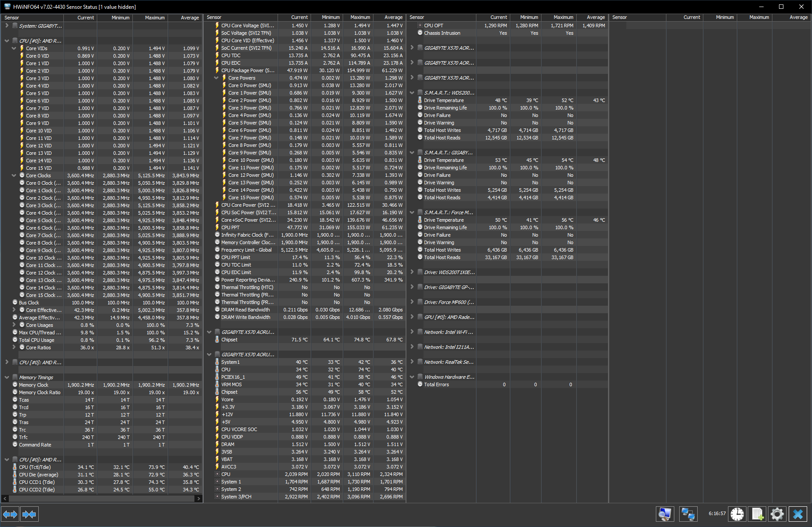Select the VRM MOS temperature row
Viewport: 812px width, 527px height.
[x=308, y=384]
